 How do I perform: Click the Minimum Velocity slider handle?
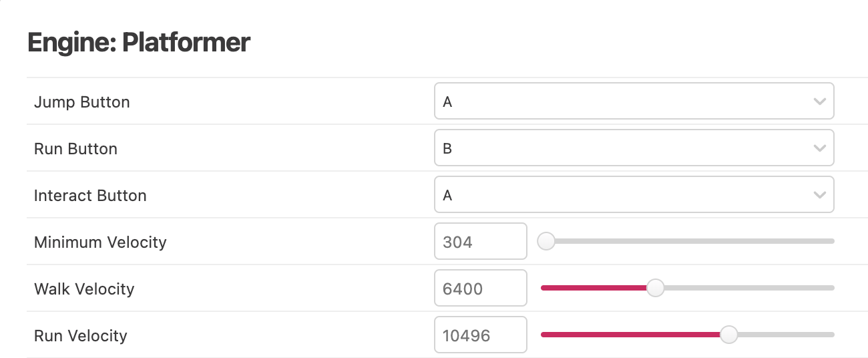pyautogui.click(x=546, y=241)
